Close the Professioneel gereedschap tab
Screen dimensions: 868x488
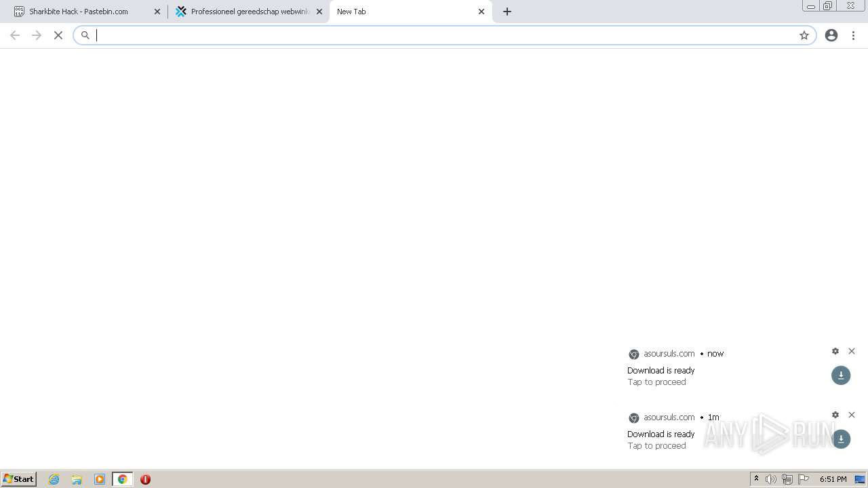point(319,12)
